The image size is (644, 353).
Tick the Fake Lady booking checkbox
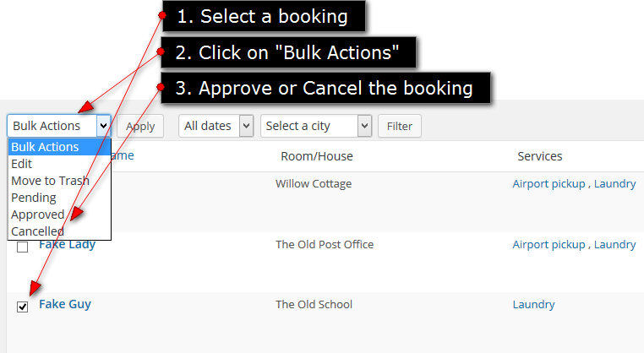tap(22, 247)
